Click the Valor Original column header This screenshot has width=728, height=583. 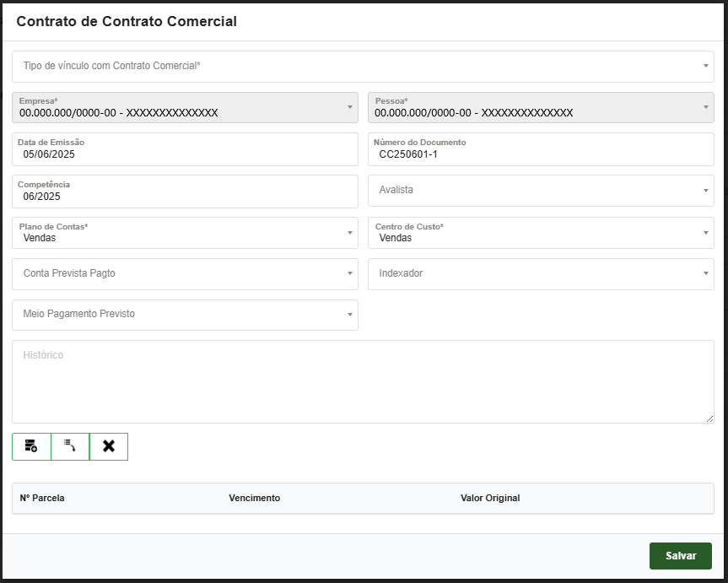490,498
